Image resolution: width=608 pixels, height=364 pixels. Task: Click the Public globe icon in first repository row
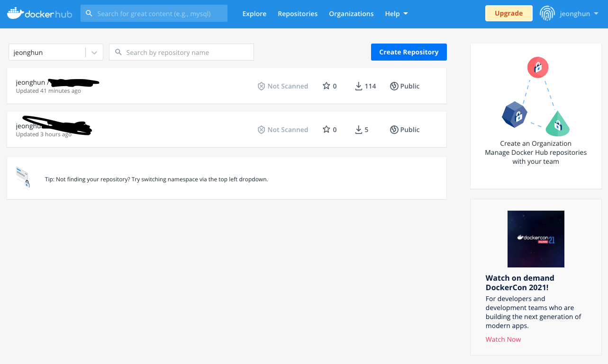[x=394, y=86]
